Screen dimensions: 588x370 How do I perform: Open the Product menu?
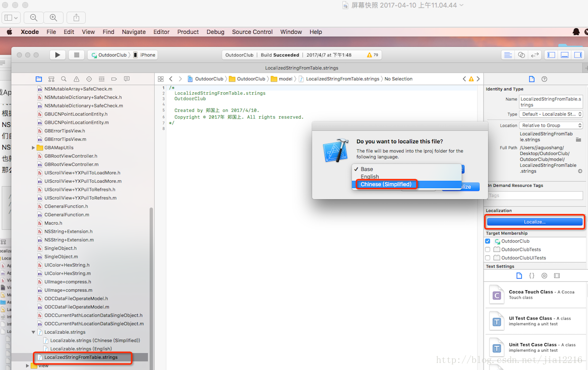pyautogui.click(x=188, y=32)
